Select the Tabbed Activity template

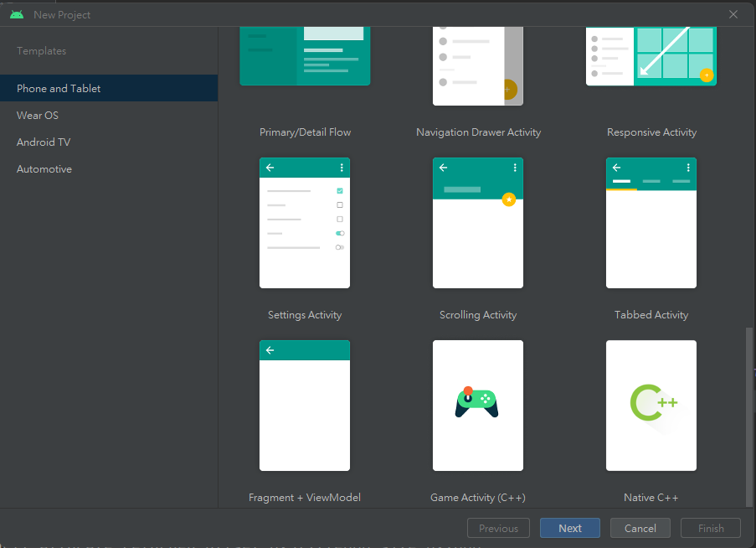coord(651,222)
